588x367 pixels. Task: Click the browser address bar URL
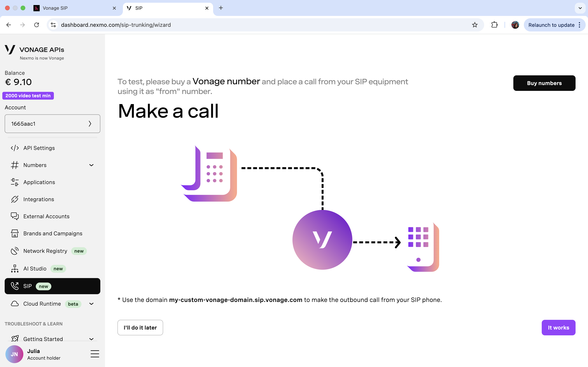point(116,25)
